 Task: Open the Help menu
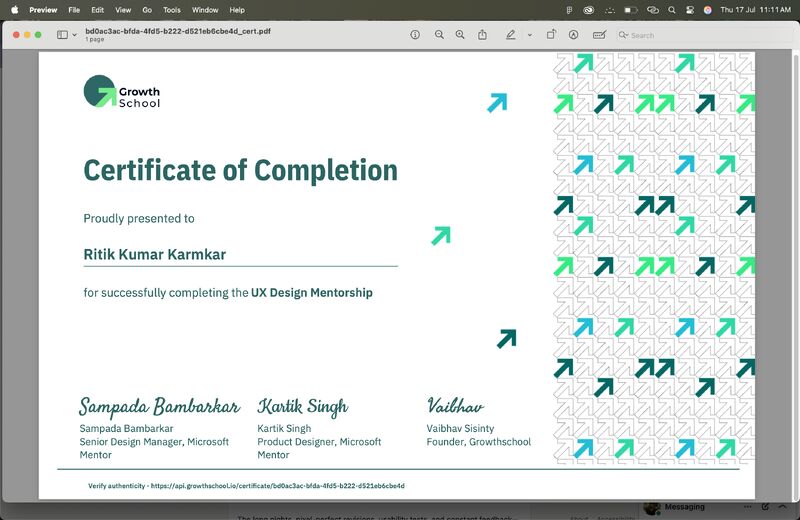tap(237, 10)
